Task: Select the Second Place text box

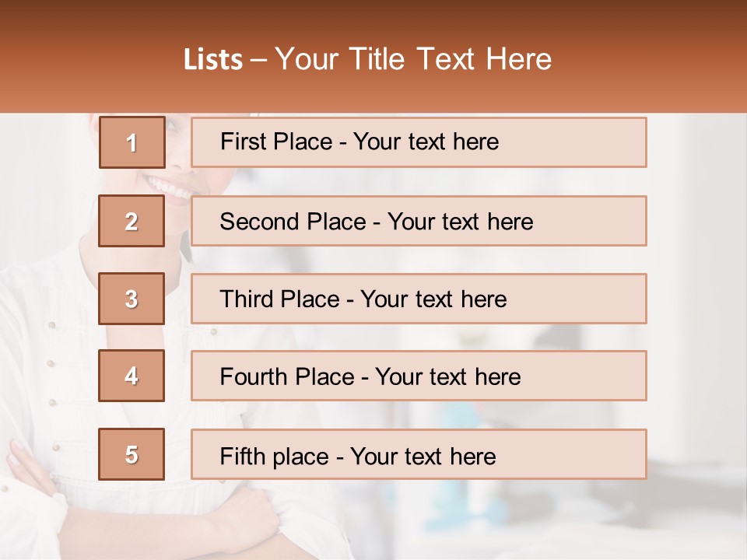Action: click(x=376, y=222)
